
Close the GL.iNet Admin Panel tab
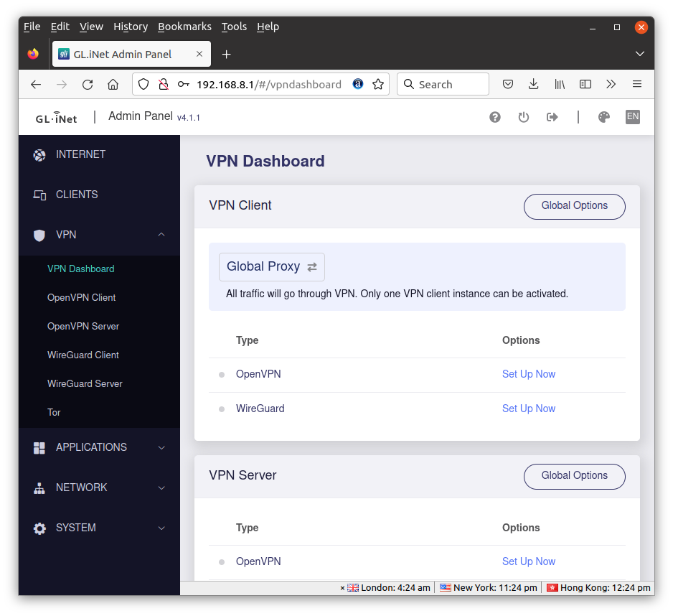click(199, 54)
